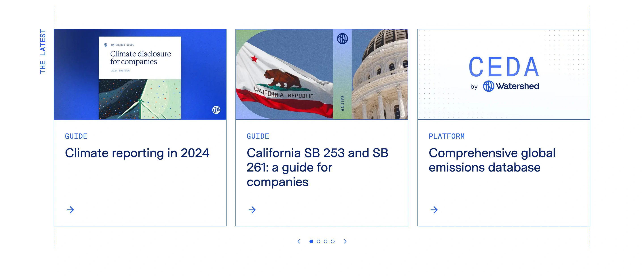
Task: Go to previous carousel slide chevron
Action: (x=299, y=241)
